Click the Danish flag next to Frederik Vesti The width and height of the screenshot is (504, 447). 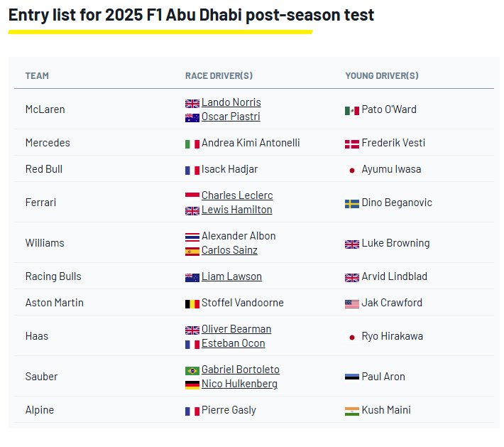[x=352, y=144]
